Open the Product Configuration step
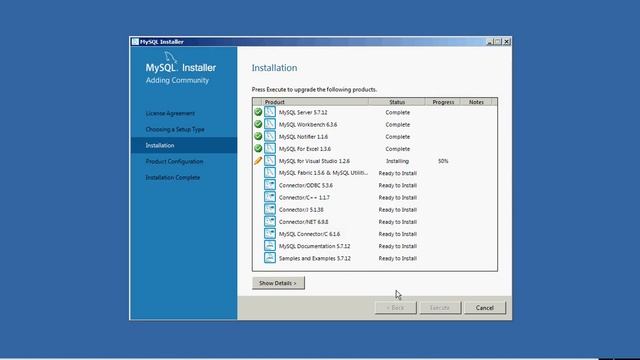This screenshot has height=360, width=640. tap(174, 162)
